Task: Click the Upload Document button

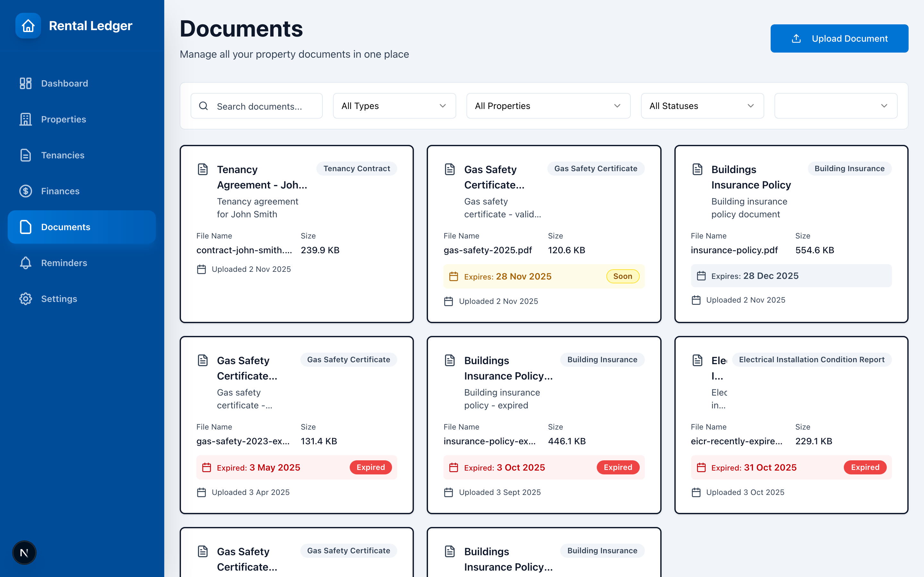Action: point(839,38)
